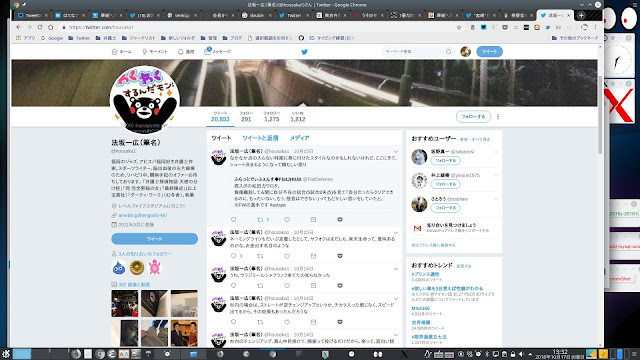640x360 pixels.
Task: Open the third tweet's chevron menu
Action: click(396, 269)
